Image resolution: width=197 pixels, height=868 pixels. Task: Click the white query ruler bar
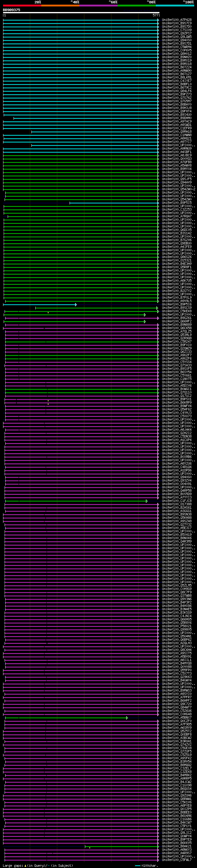pos(81,13)
